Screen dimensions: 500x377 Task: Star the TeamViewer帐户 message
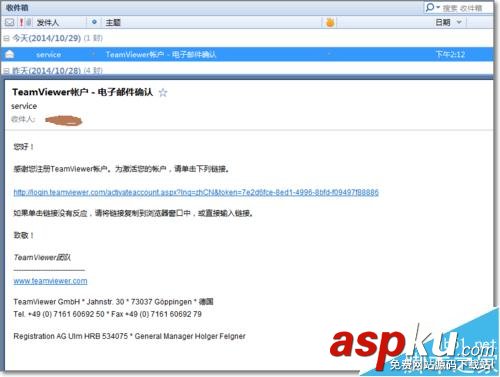pyautogui.click(x=163, y=92)
